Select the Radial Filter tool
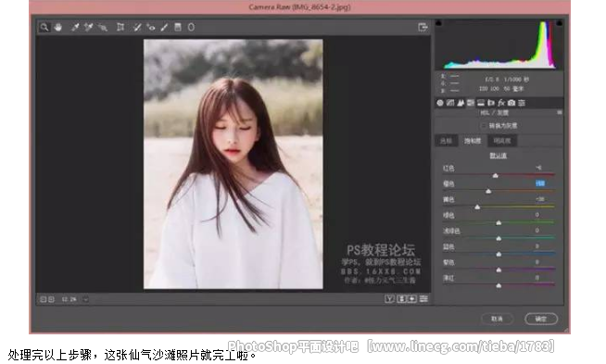The width and height of the screenshot is (606, 364). tap(191, 27)
